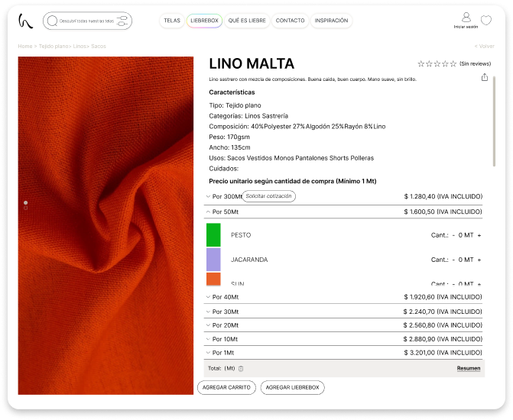Click the Liebre logo icon

26,21
